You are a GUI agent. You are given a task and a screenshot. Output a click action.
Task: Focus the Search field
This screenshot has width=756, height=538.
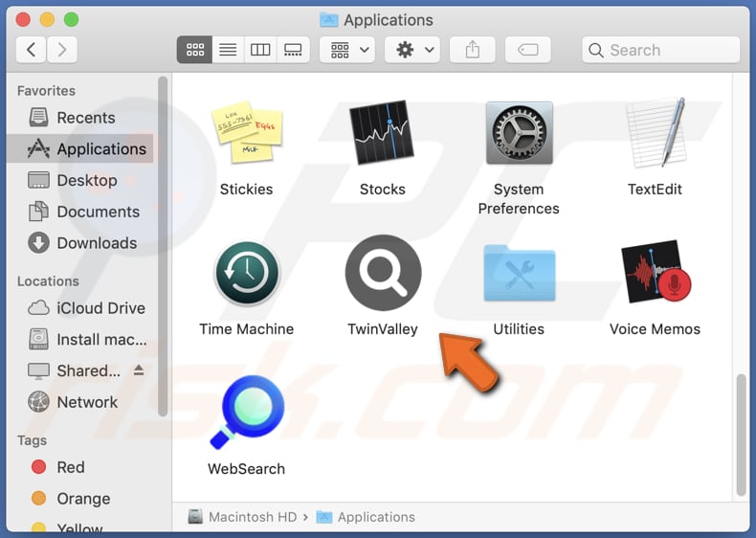coord(661,50)
